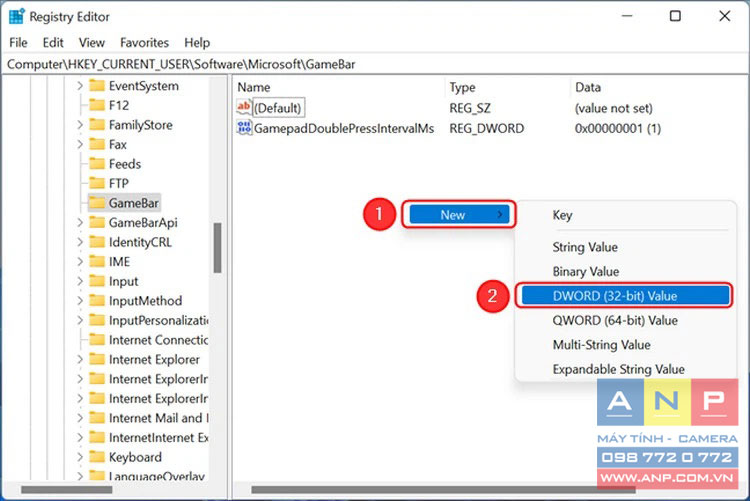
Task: Open the Help menu
Action: point(197,43)
